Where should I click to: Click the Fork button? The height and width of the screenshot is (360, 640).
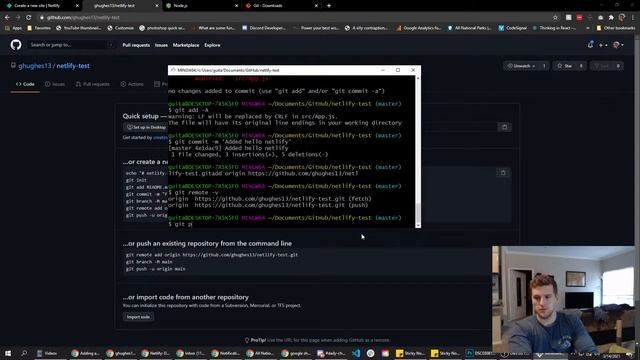602,66
